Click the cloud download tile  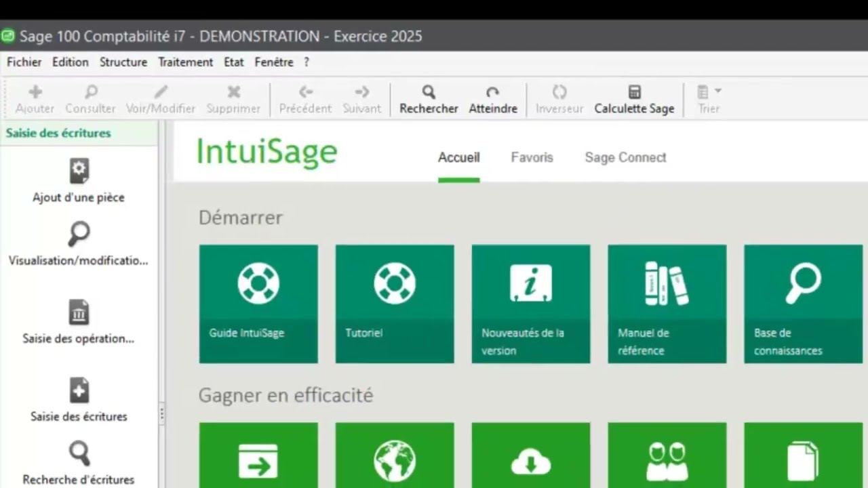tap(531, 455)
